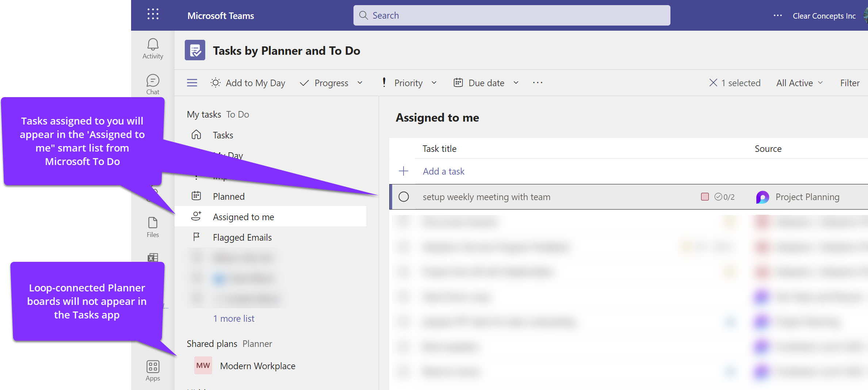This screenshot has width=868, height=390.
Task: Select the Tasks list
Action: (270, 135)
